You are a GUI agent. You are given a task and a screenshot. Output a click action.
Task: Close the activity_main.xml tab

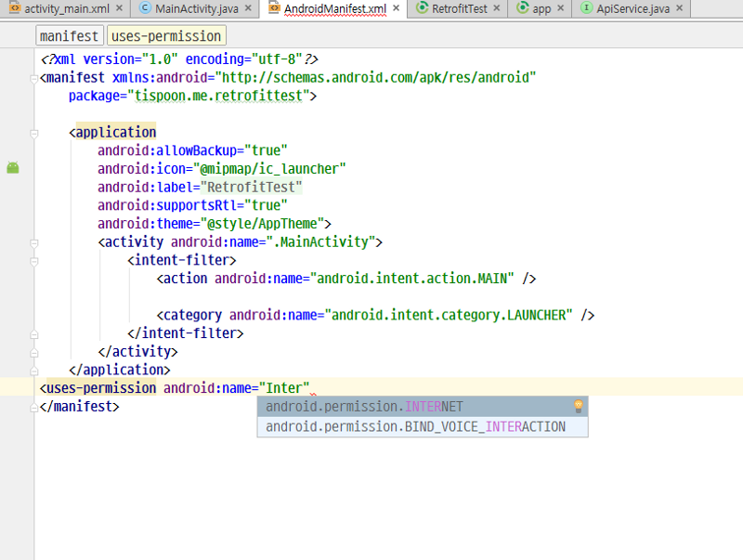pyautogui.click(x=120, y=8)
